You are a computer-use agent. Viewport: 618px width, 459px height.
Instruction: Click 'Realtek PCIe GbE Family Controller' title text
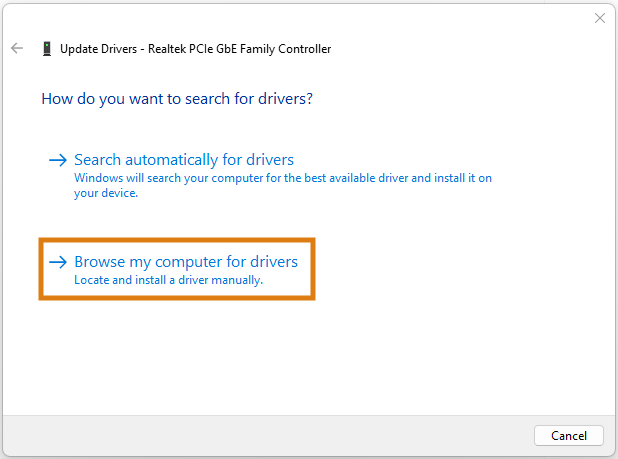[240, 49]
